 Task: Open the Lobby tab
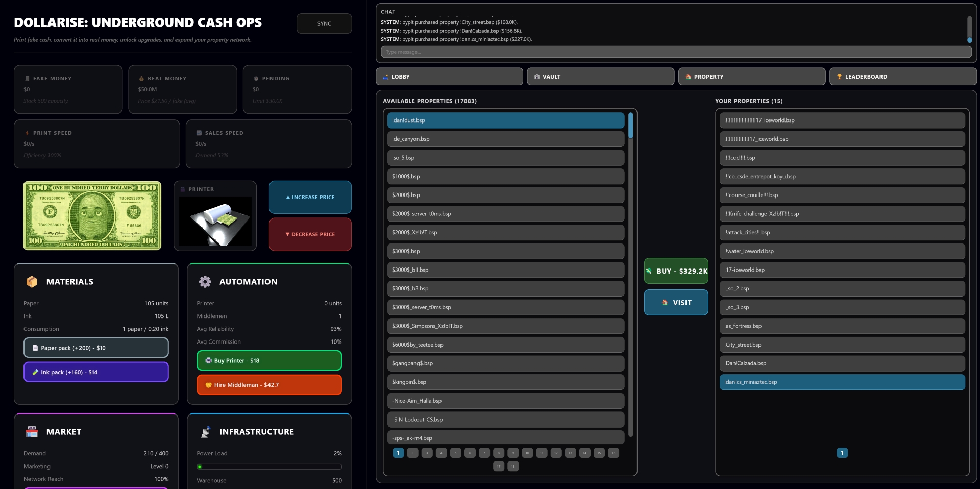click(x=449, y=77)
